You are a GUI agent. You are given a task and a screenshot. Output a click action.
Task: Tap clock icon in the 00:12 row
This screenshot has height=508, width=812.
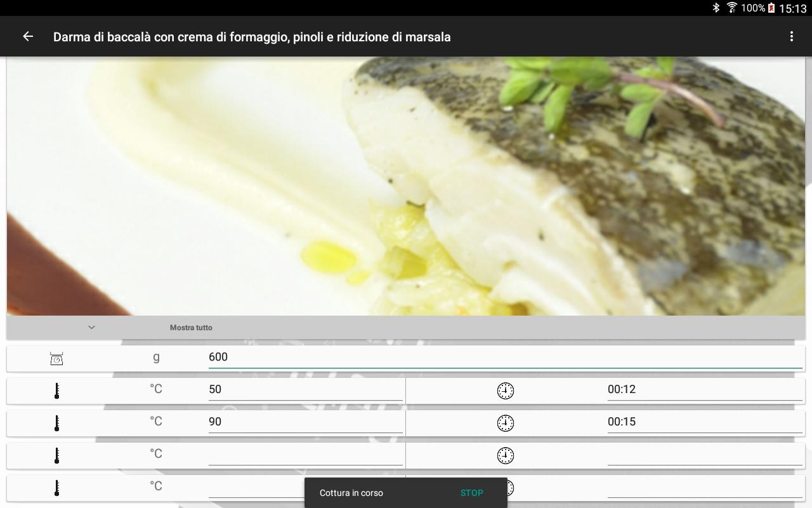click(x=505, y=391)
